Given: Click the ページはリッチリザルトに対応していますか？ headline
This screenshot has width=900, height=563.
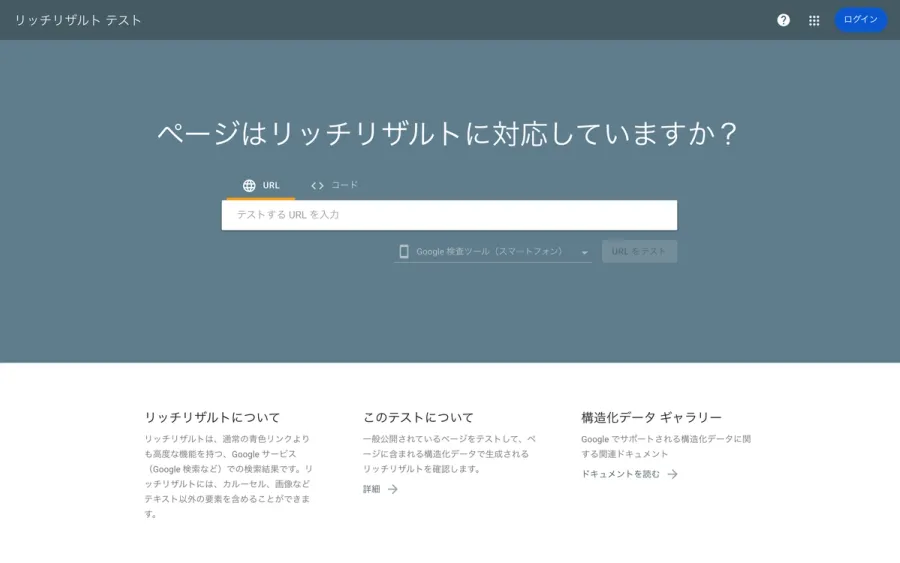Looking at the screenshot, I should tap(447, 134).
